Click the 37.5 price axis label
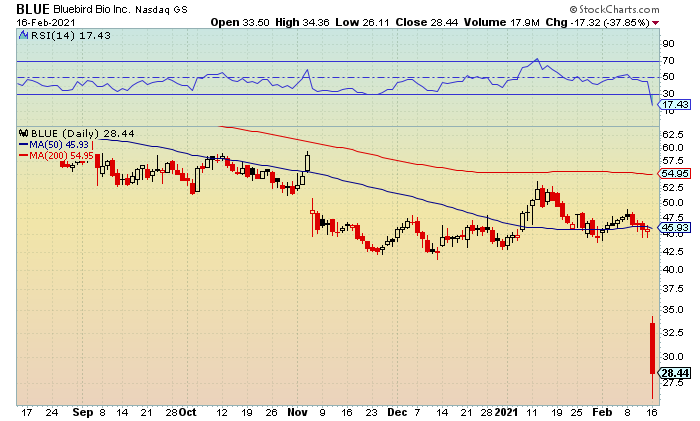 click(x=673, y=289)
